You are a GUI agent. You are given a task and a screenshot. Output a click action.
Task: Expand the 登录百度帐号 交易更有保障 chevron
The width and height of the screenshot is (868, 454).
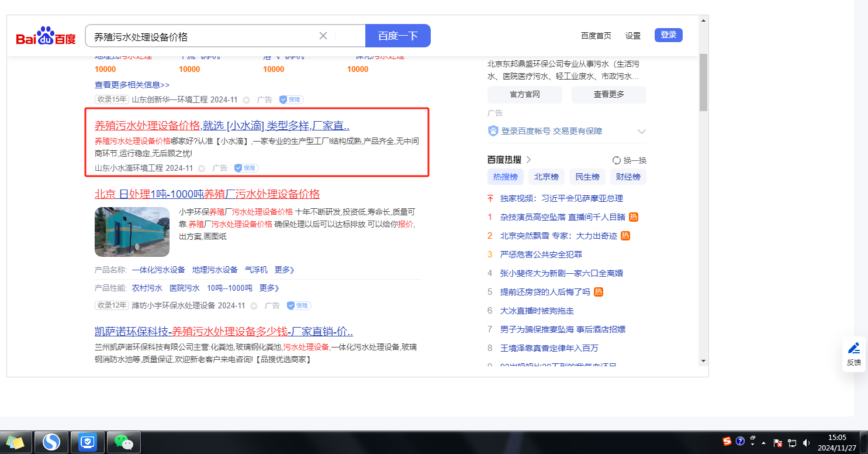(x=641, y=132)
